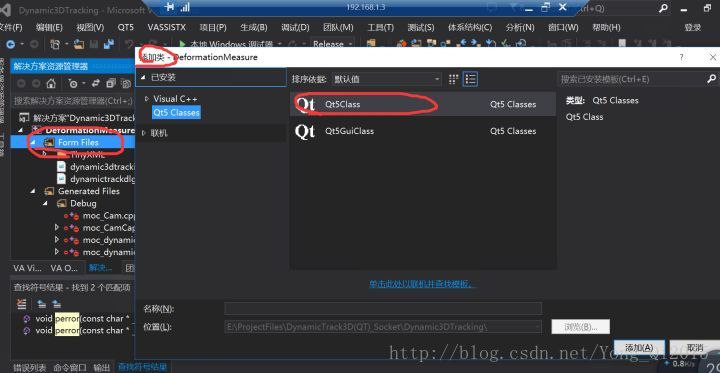Image resolution: width=720 pixels, height=373 pixels.
Task: Click search magnifier in template search box
Action: [x=711, y=79]
